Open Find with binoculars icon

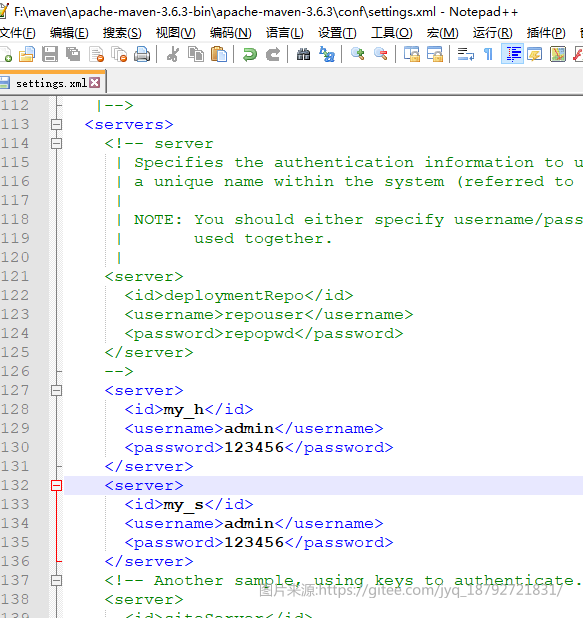pos(304,54)
